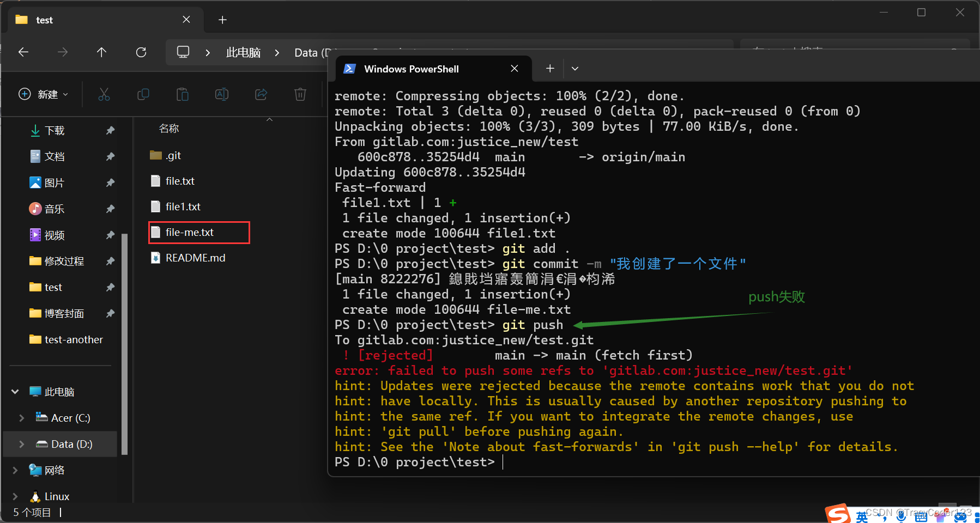This screenshot has height=523, width=980.
Task: Unpin 图片 using its pin icon
Action: pyautogui.click(x=110, y=183)
